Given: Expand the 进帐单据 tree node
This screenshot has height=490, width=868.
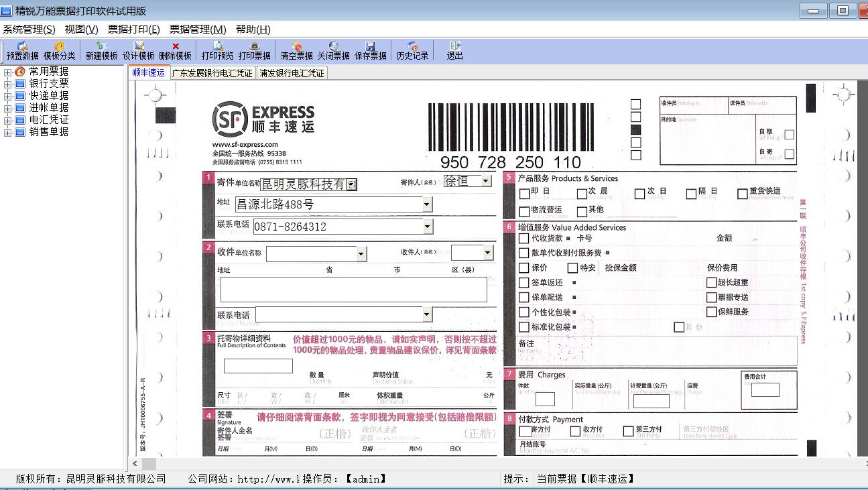Looking at the screenshot, I should click(x=8, y=109).
